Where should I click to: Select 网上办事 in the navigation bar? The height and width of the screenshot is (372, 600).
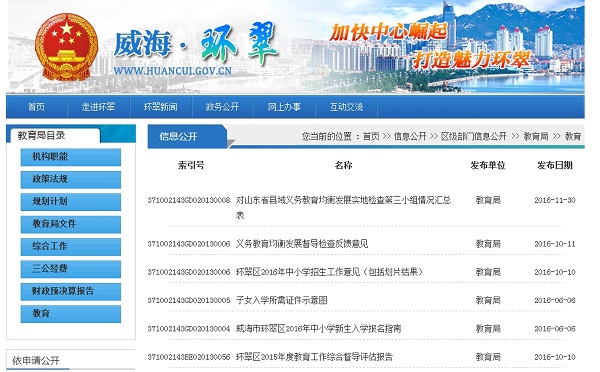[x=284, y=107]
